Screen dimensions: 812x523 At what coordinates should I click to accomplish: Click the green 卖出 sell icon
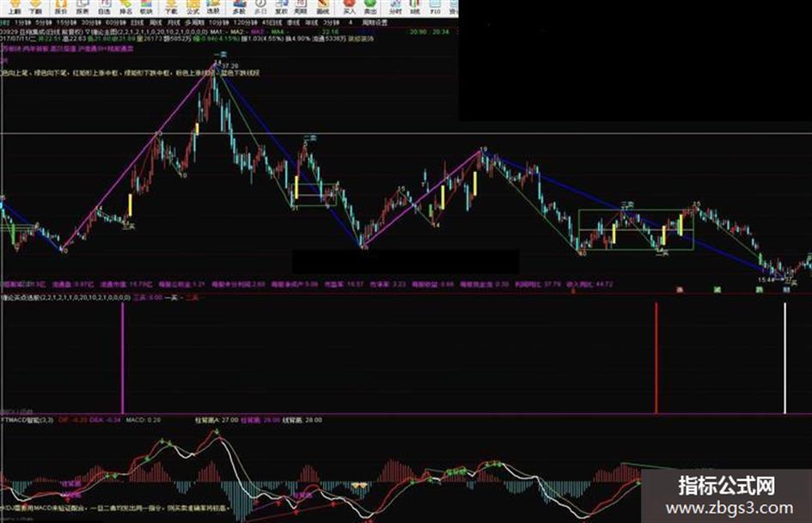(x=369, y=7)
